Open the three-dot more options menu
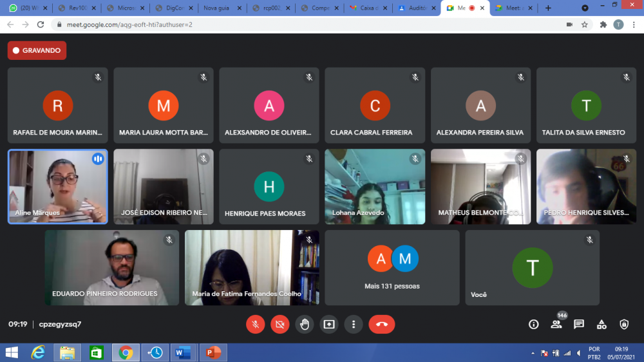644x362 pixels. point(353,324)
